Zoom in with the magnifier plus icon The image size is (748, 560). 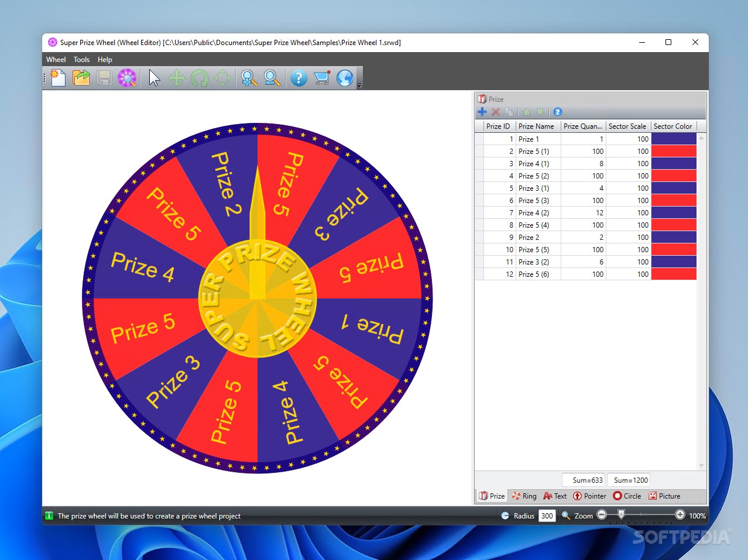pyautogui.click(x=249, y=78)
